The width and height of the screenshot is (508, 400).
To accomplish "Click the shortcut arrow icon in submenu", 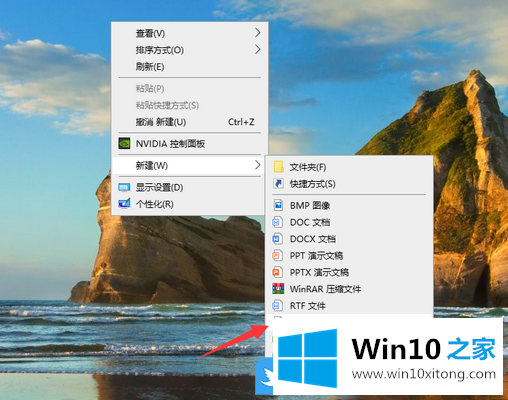I will coord(278,183).
